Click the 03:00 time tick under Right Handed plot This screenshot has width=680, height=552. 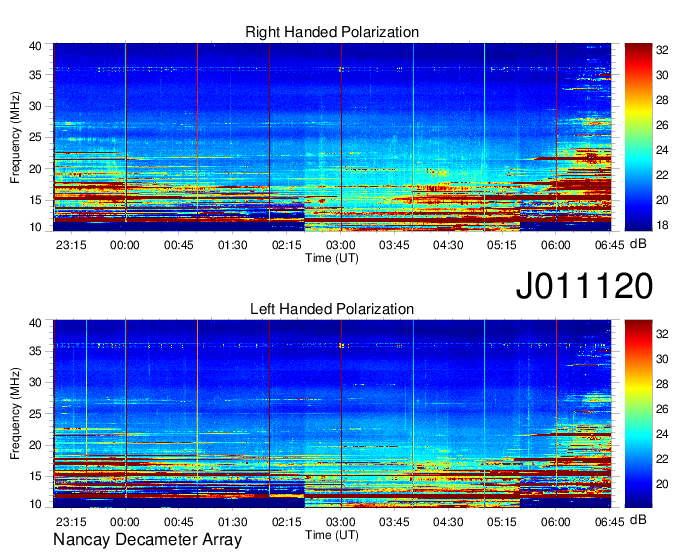coord(340,245)
